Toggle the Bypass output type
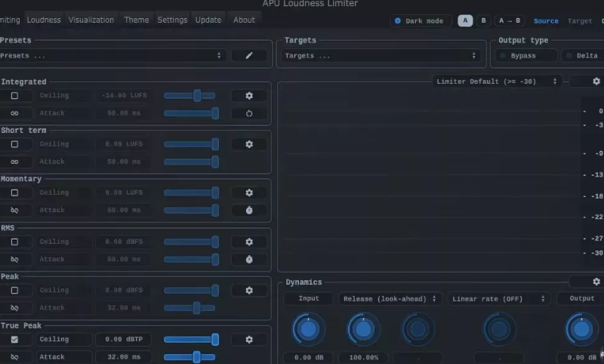 click(525, 56)
